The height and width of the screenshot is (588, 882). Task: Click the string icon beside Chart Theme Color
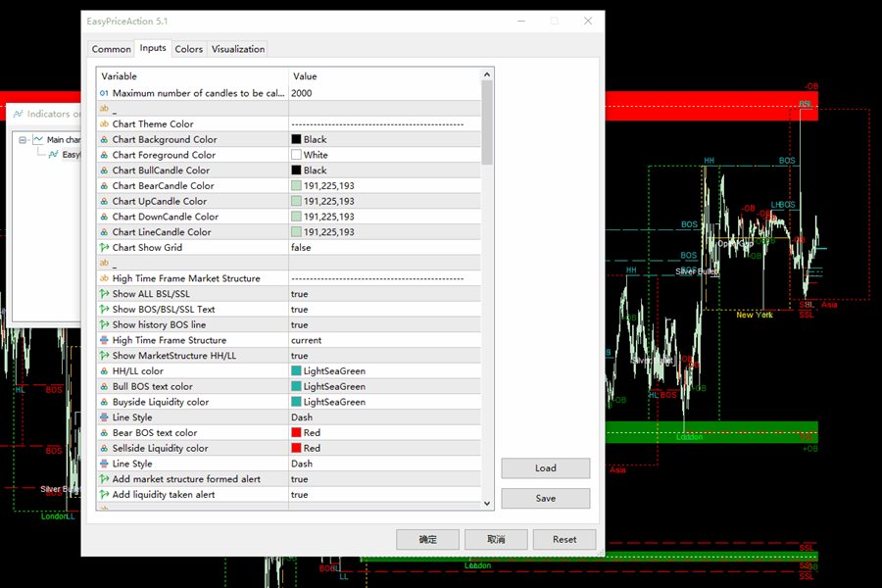point(104,124)
